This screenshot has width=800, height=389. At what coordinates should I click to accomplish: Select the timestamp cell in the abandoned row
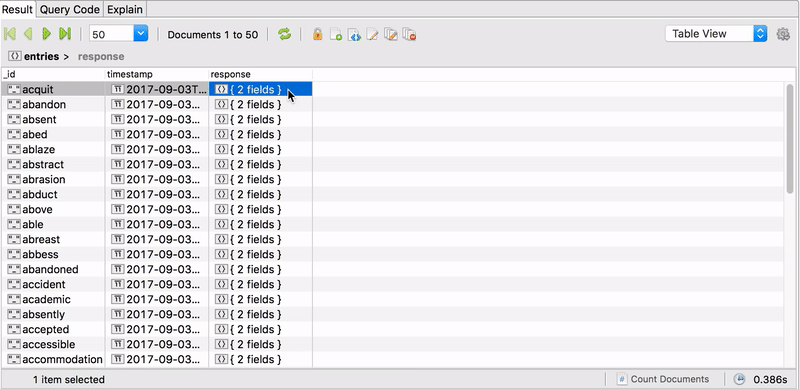[x=157, y=269]
